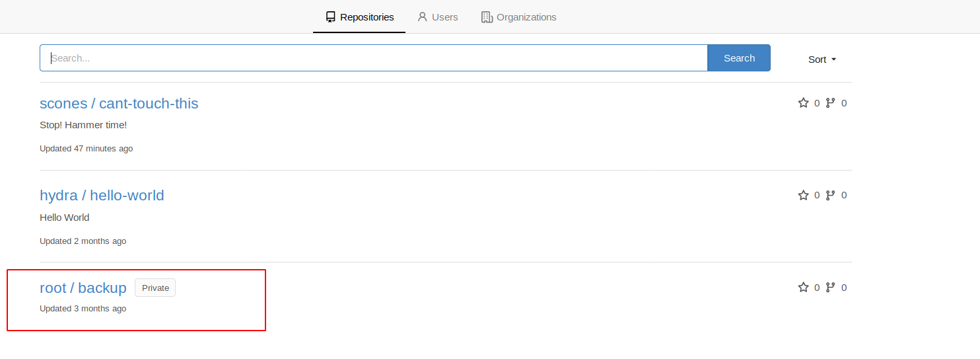Open the scones / cant-touch-this repository

119,103
